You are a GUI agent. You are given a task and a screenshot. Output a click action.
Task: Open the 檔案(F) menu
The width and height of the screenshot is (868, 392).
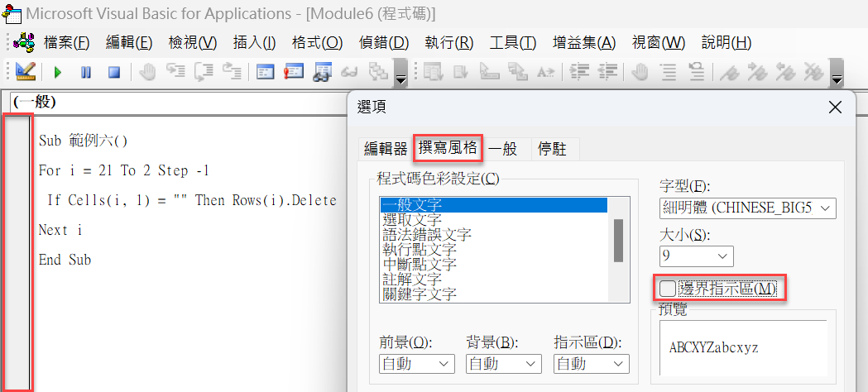click(x=66, y=42)
